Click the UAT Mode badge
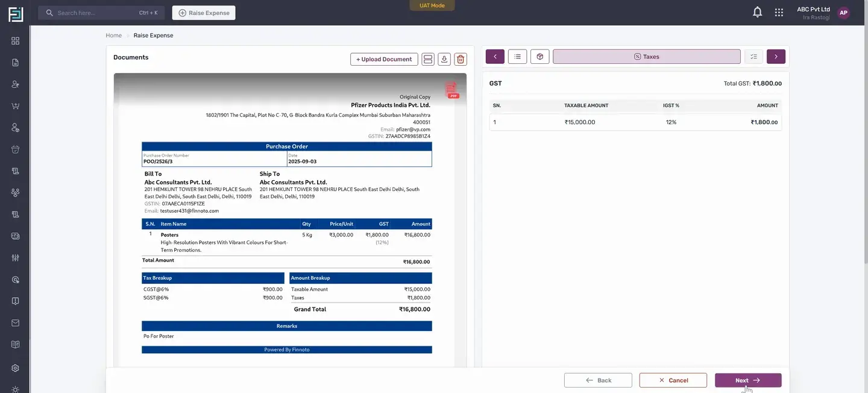Image resolution: width=868 pixels, height=393 pixels. [432, 5]
